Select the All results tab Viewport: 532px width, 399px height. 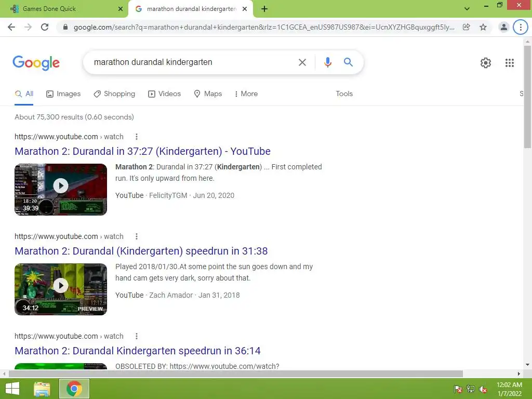24,94
